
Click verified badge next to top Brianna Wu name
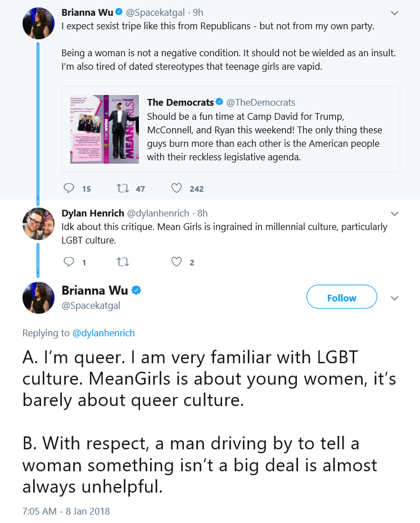point(119,12)
